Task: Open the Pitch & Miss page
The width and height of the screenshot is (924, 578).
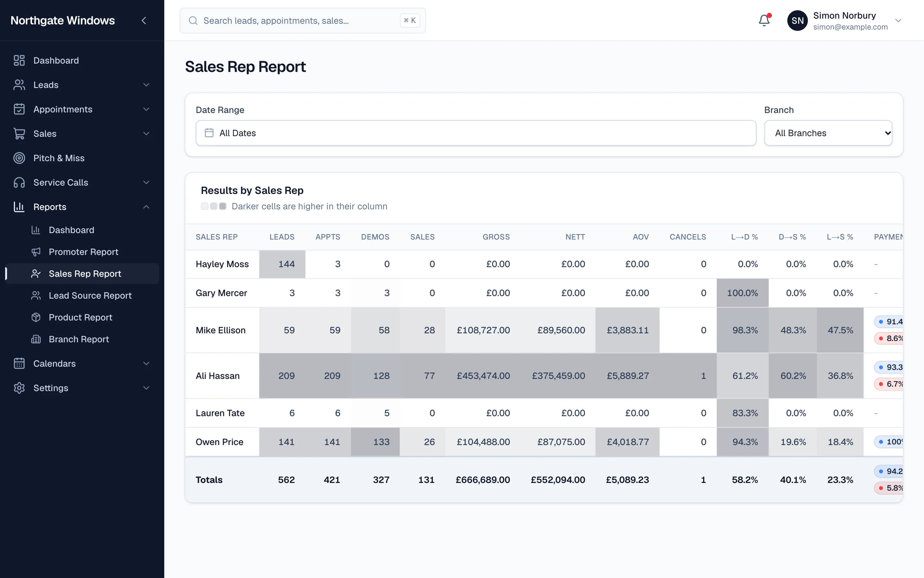Action: [82, 158]
